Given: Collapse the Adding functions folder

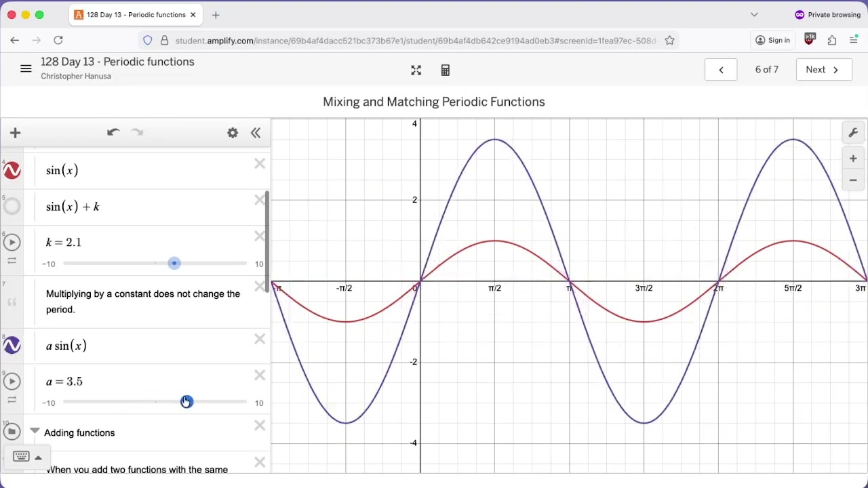Looking at the screenshot, I should pyautogui.click(x=35, y=431).
